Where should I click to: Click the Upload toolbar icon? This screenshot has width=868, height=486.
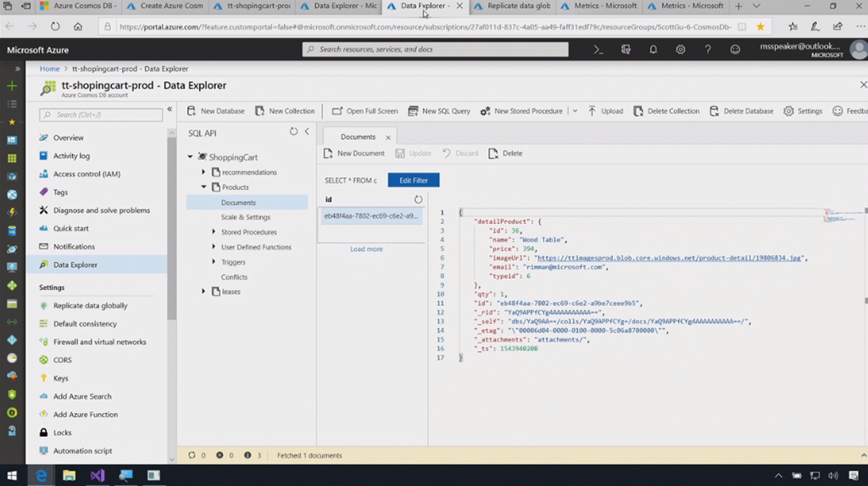592,111
